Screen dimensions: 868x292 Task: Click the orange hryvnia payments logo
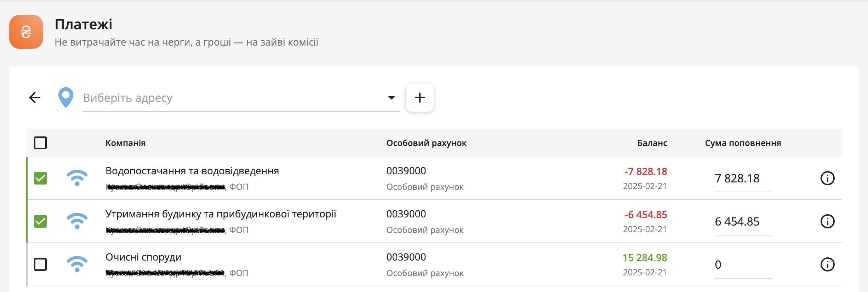(26, 32)
